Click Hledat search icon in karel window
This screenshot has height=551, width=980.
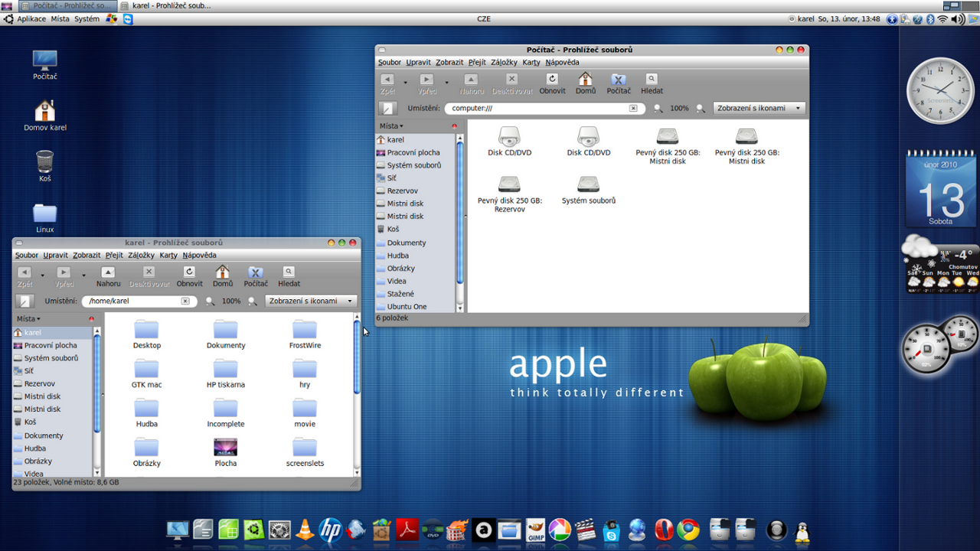[289, 272]
